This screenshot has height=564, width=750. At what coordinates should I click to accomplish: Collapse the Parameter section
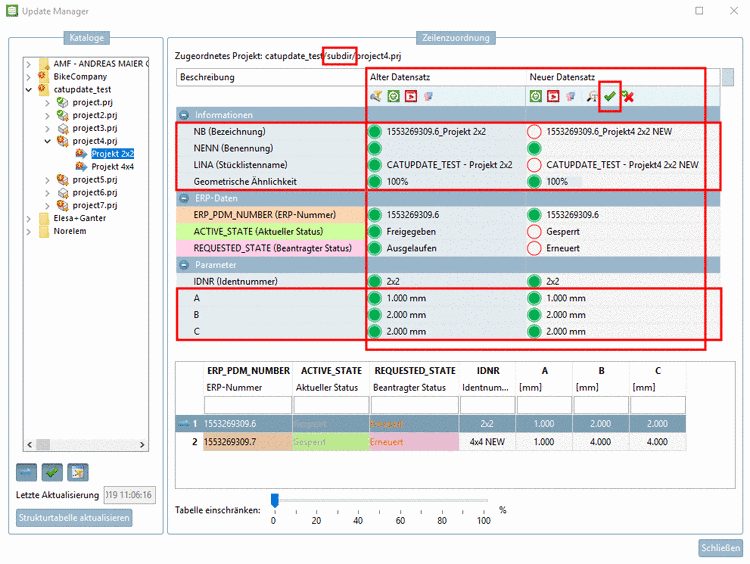click(184, 265)
